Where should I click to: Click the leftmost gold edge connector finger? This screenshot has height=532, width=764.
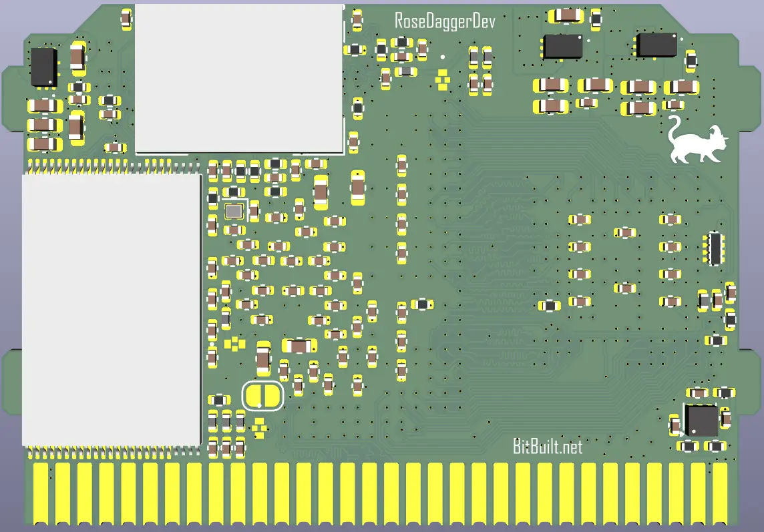pyautogui.click(x=41, y=493)
